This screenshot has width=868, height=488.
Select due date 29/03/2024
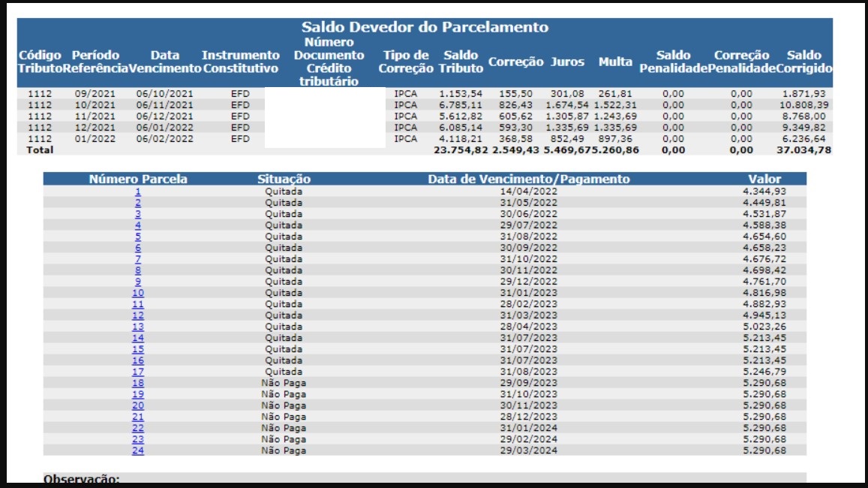pos(529,450)
